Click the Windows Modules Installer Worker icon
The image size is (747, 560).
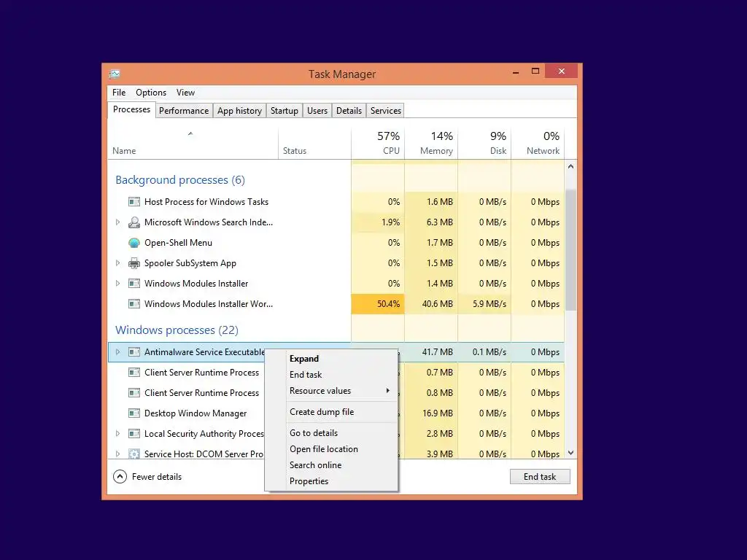134,304
